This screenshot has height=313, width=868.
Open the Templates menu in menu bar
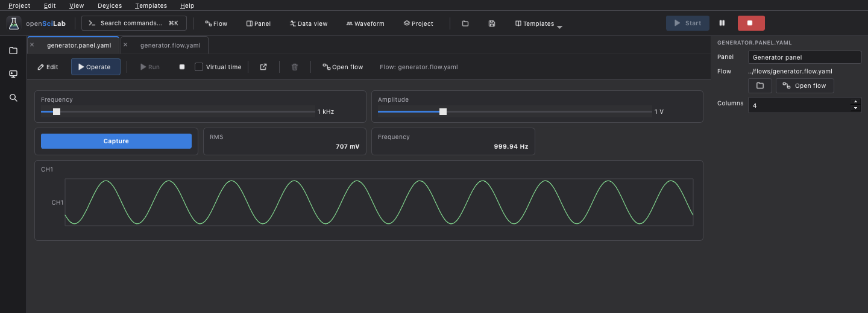pos(151,5)
